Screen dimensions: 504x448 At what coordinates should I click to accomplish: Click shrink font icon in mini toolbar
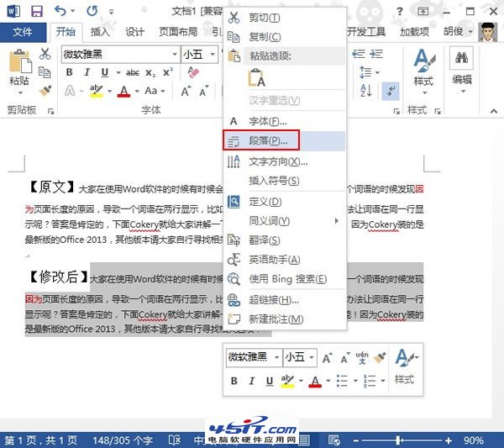[345, 358]
